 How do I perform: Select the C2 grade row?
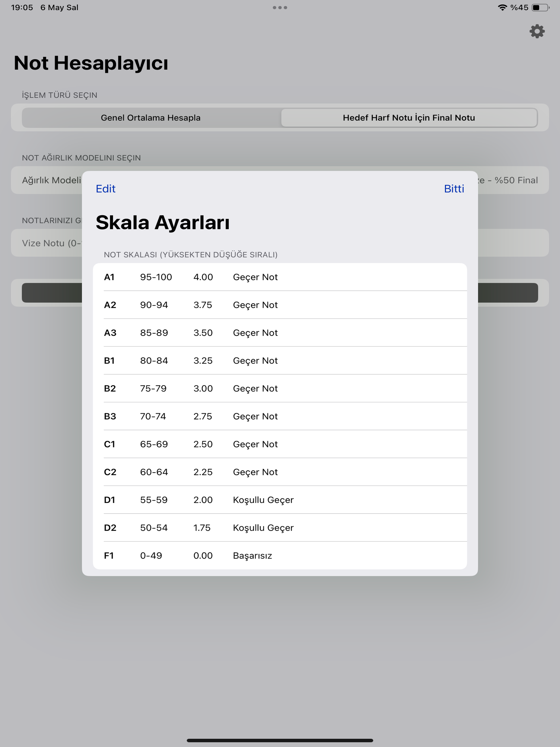tap(280, 472)
